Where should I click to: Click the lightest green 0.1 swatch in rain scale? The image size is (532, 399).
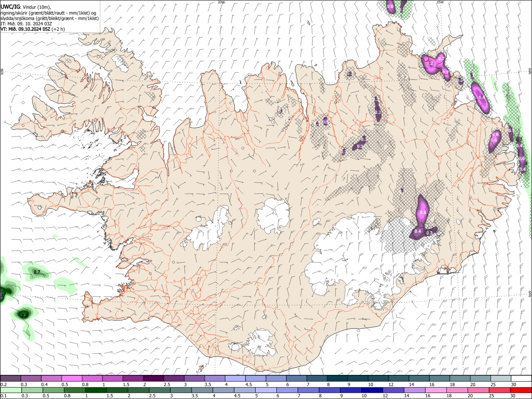(11, 390)
